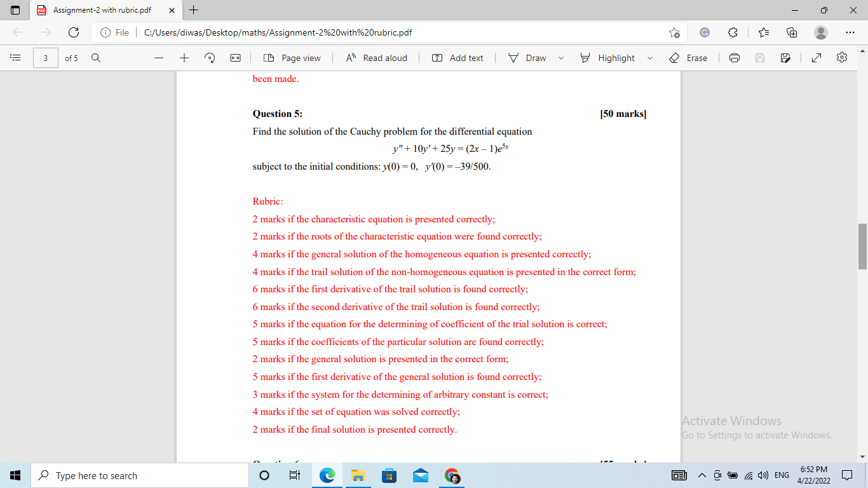The image size is (868, 488).
Task: Zoom in on the PDF document
Action: [x=184, y=58]
